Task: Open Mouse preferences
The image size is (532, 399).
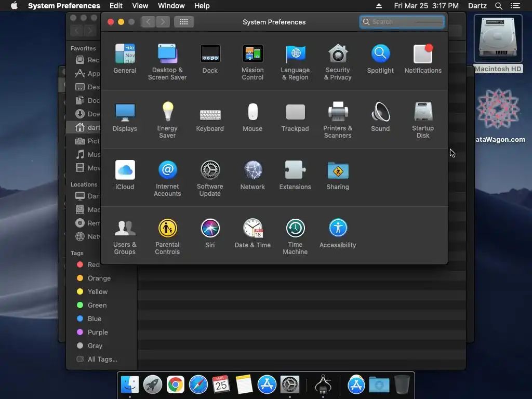Action: (252, 117)
